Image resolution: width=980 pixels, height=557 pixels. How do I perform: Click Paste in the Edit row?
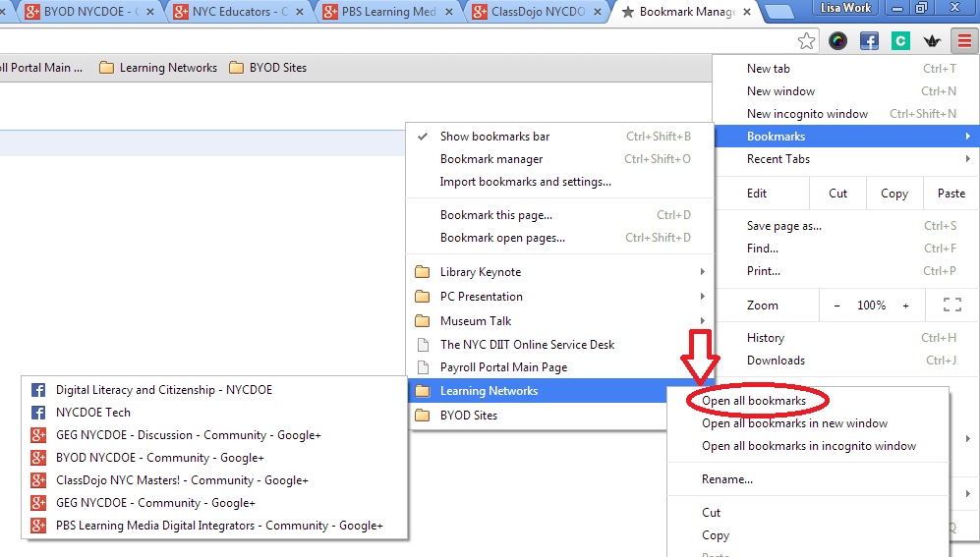click(x=951, y=194)
